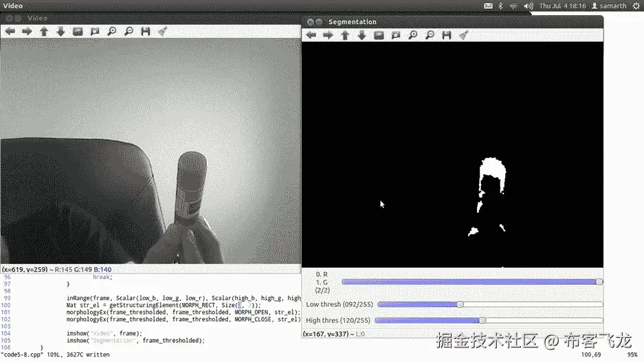Pan up in the Segmentation window toolbar
The width and height of the screenshot is (644, 362).
click(345, 35)
